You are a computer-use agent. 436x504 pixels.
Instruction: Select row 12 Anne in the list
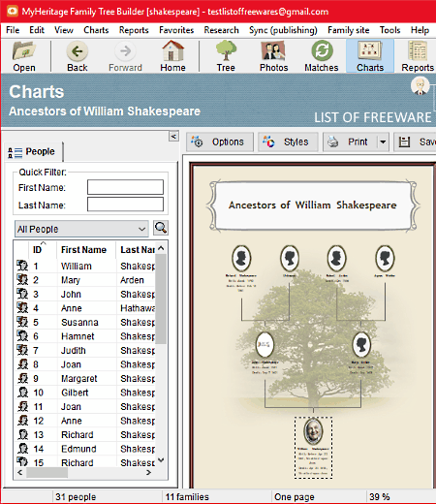[85, 421]
